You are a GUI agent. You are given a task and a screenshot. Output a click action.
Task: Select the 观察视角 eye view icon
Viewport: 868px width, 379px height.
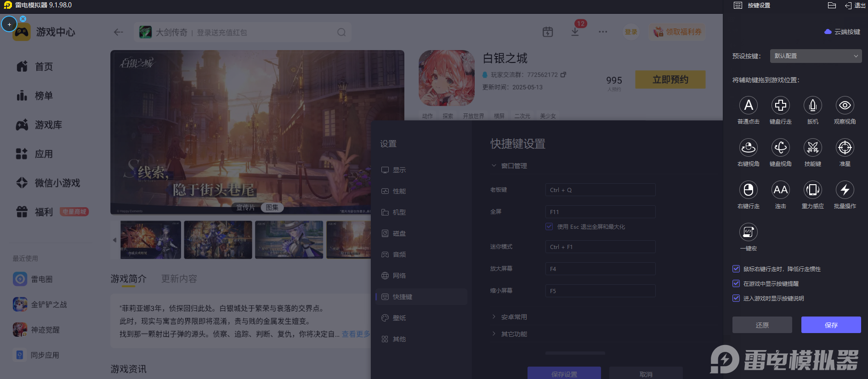click(845, 105)
